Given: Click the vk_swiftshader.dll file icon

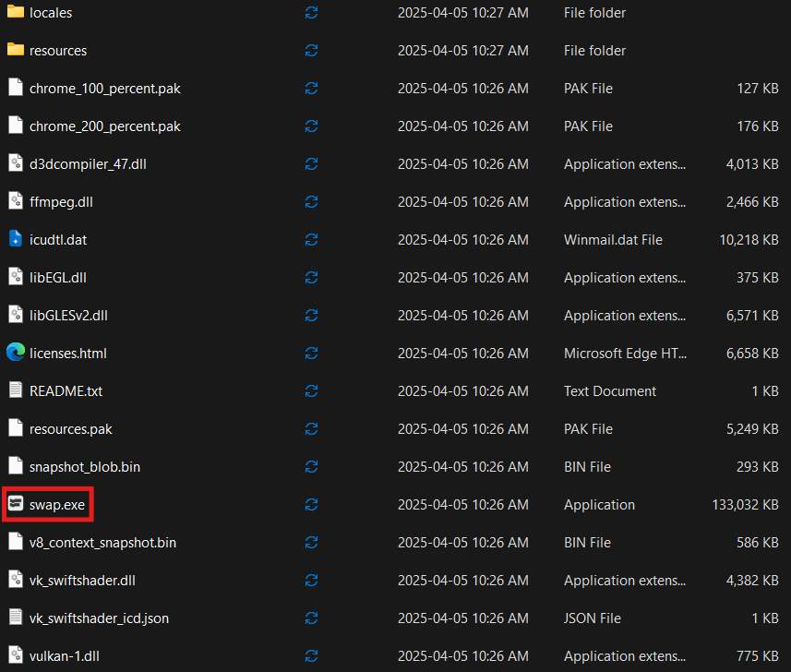Looking at the screenshot, I should (x=16, y=579).
